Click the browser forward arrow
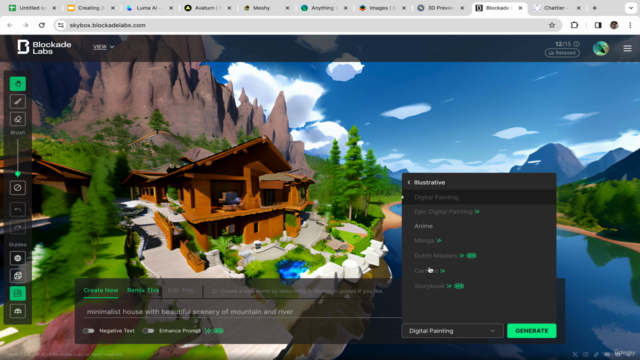 (26, 25)
